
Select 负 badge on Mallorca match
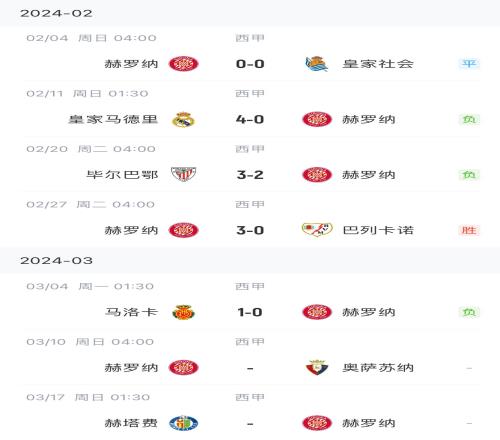tap(469, 312)
